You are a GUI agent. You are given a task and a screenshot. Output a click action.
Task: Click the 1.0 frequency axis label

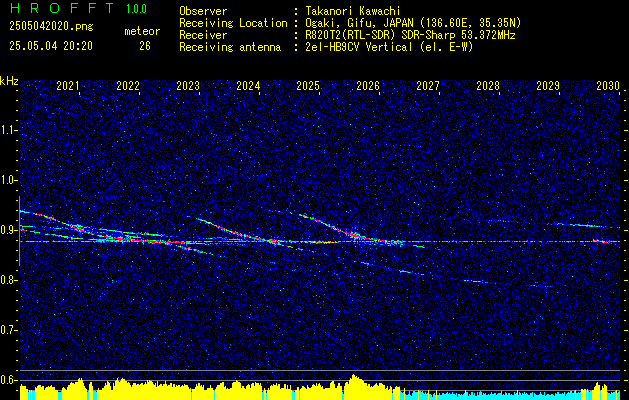tap(8, 180)
